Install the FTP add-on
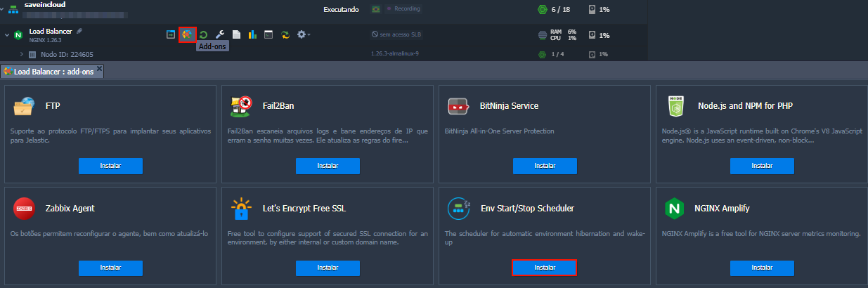Screen dimensions: 868x288 point(110,166)
